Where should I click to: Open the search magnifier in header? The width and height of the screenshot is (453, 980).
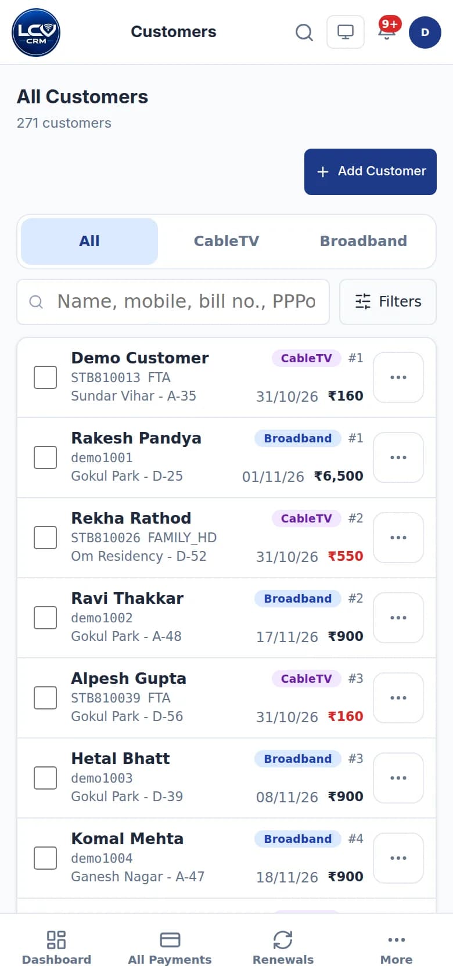click(x=304, y=32)
